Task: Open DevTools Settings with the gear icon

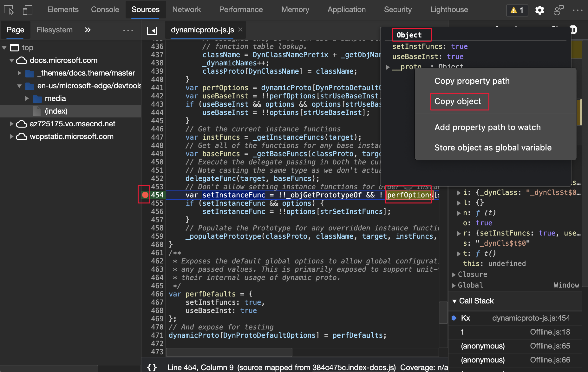Action: coord(539,10)
